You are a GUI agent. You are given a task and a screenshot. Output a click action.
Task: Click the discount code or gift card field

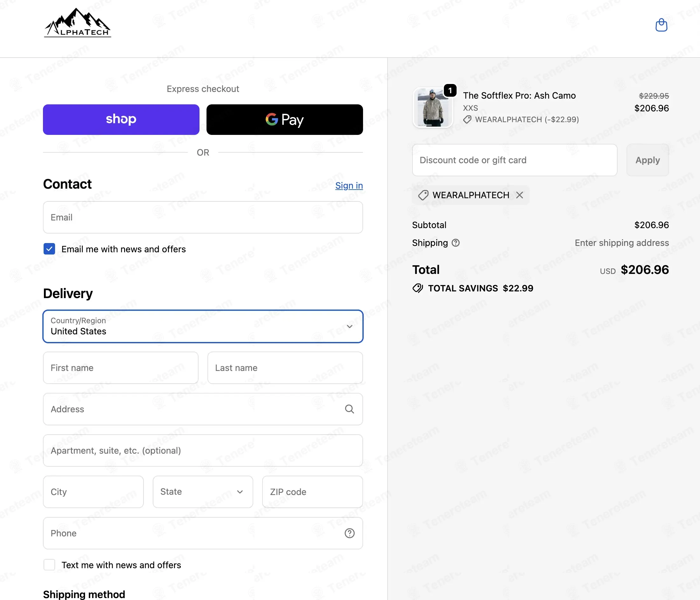click(x=514, y=160)
